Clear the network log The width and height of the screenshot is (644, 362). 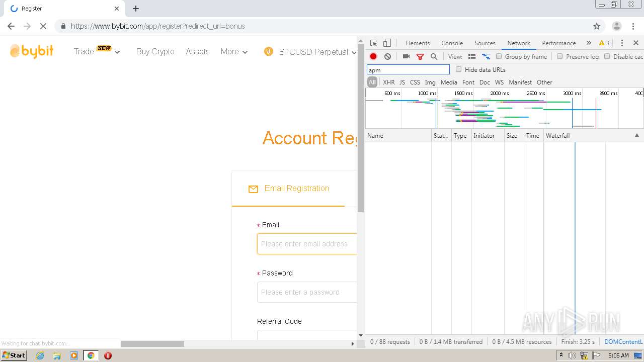(387, 57)
